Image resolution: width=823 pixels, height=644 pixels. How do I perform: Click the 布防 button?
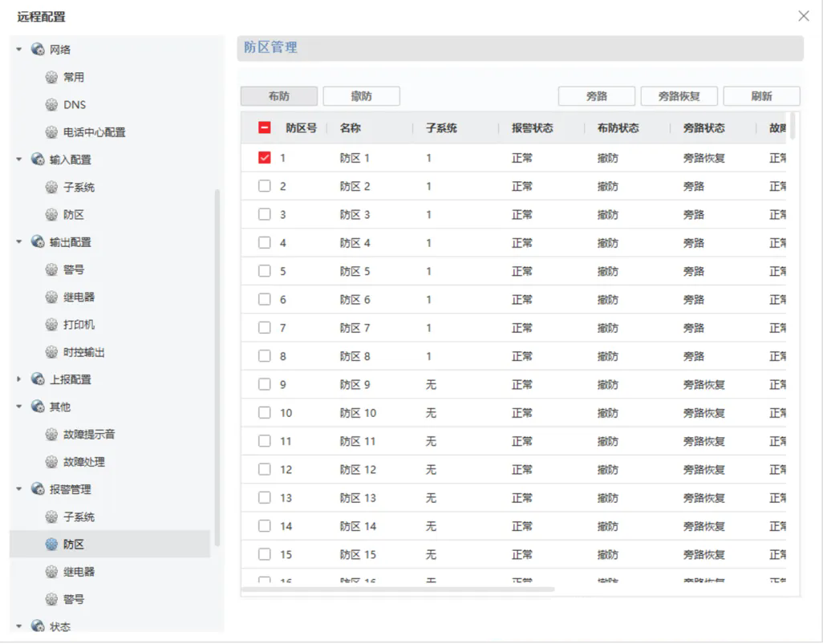[x=279, y=96]
